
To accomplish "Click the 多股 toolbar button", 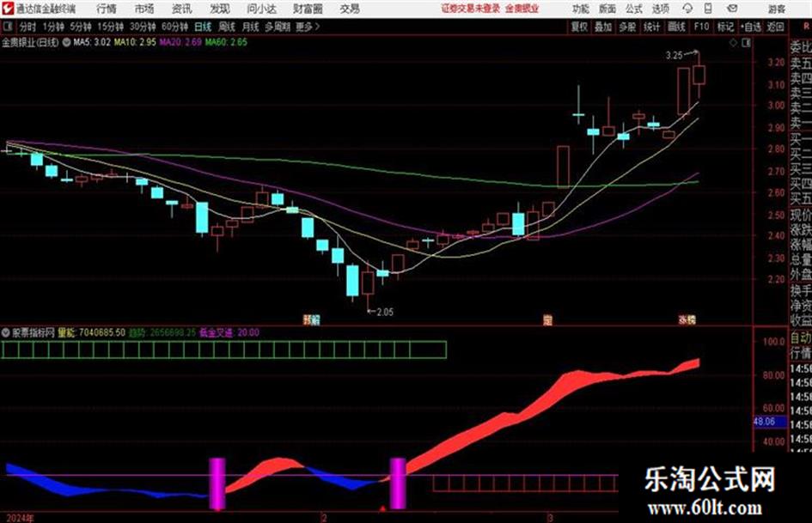I will coord(627,27).
